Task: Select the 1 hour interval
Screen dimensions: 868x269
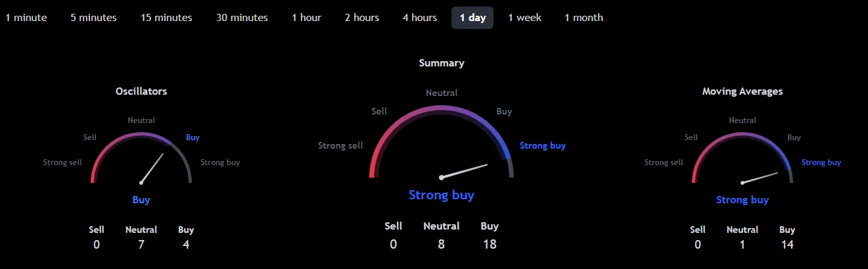Action: (x=306, y=18)
